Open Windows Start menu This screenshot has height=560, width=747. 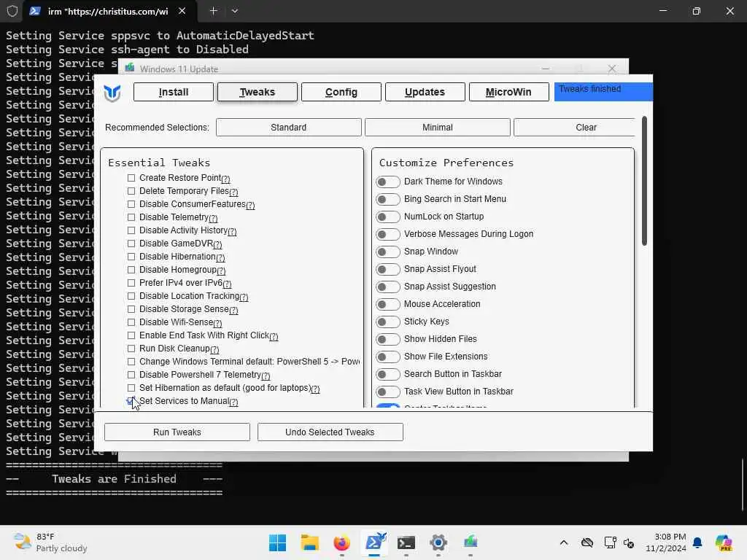[x=277, y=542]
